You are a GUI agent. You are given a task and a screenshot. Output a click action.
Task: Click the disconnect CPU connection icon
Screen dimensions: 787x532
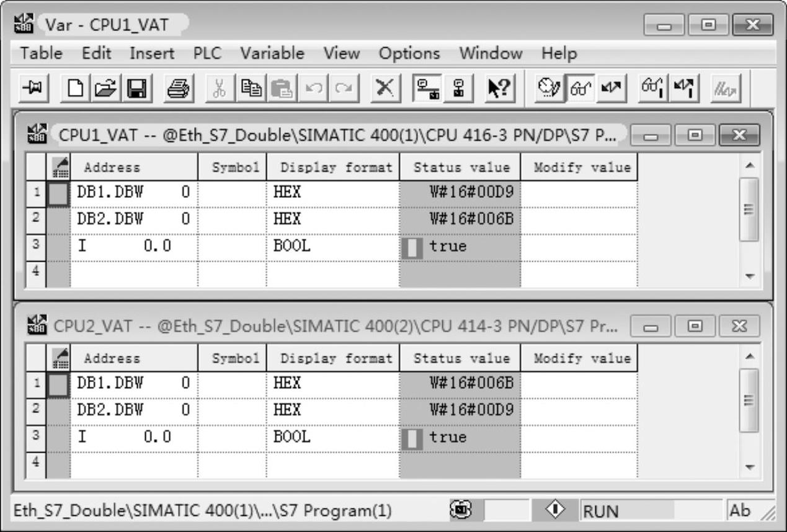[460, 88]
